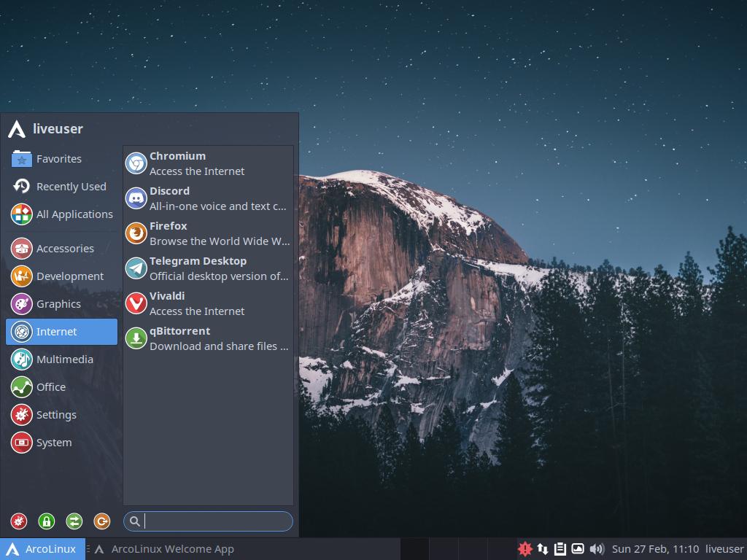Open the Discord app entry
The width and height of the screenshot is (747, 560).
(208, 198)
